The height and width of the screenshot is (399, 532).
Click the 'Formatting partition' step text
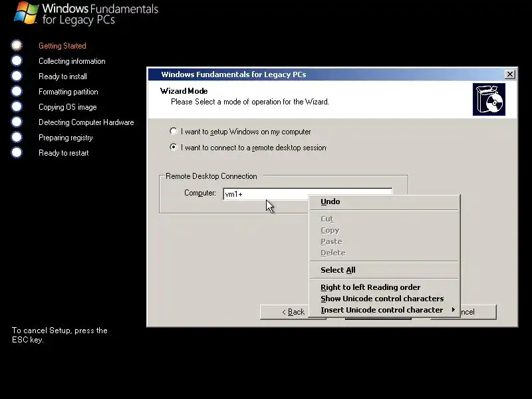[68, 92]
